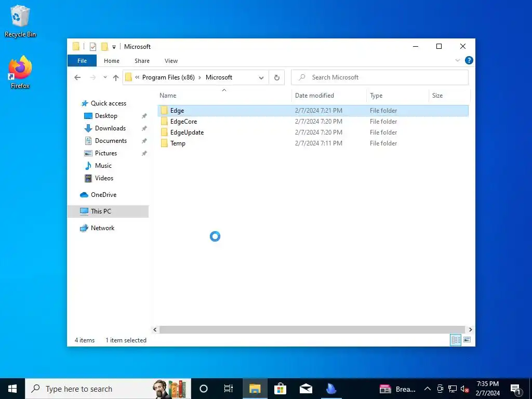Click into the Search Microsoft field
This screenshot has width=532, height=399.
pyautogui.click(x=380, y=77)
